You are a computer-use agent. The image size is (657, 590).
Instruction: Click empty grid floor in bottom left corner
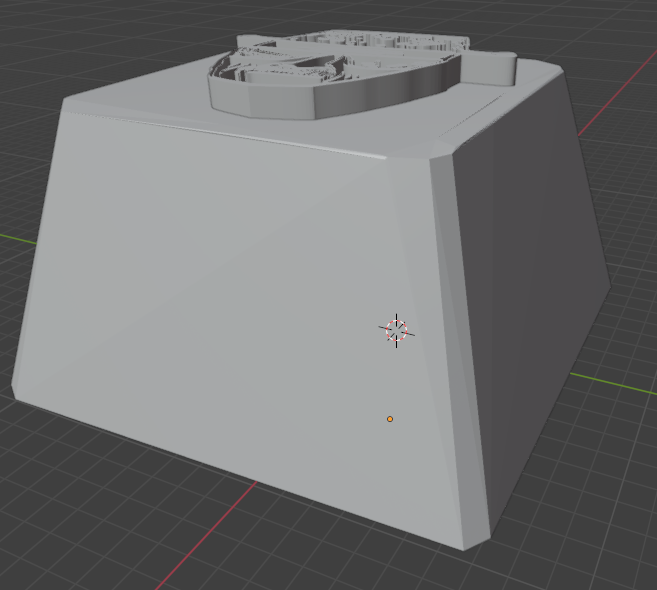pyautogui.click(x=63, y=524)
